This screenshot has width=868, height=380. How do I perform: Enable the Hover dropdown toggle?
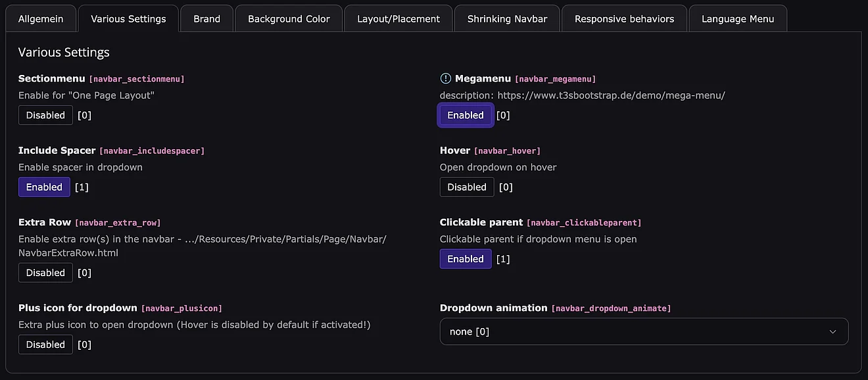pyautogui.click(x=467, y=187)
